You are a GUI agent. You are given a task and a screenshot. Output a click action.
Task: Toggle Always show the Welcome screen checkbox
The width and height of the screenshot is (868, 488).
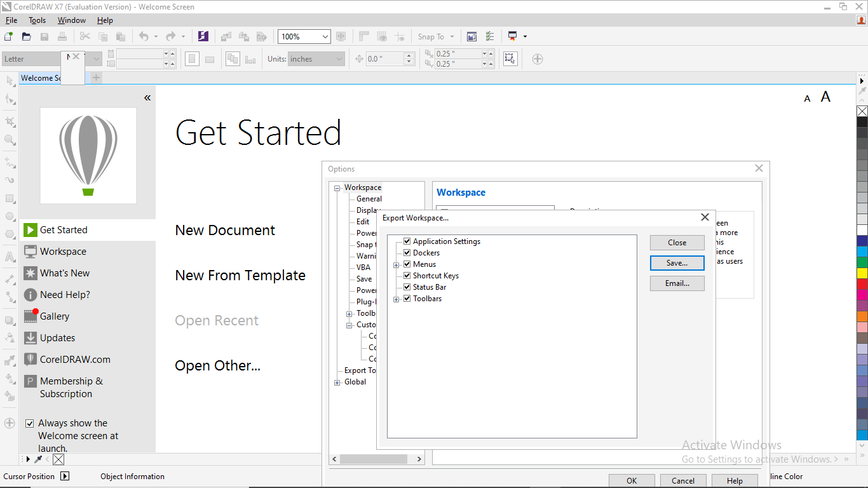pos(29,423)
